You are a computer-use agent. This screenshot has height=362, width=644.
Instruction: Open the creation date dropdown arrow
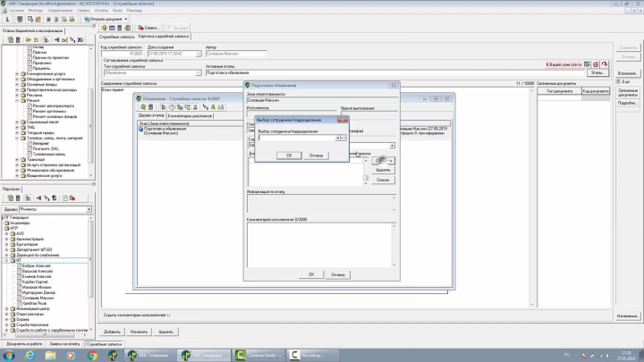[x=199, y=54]
